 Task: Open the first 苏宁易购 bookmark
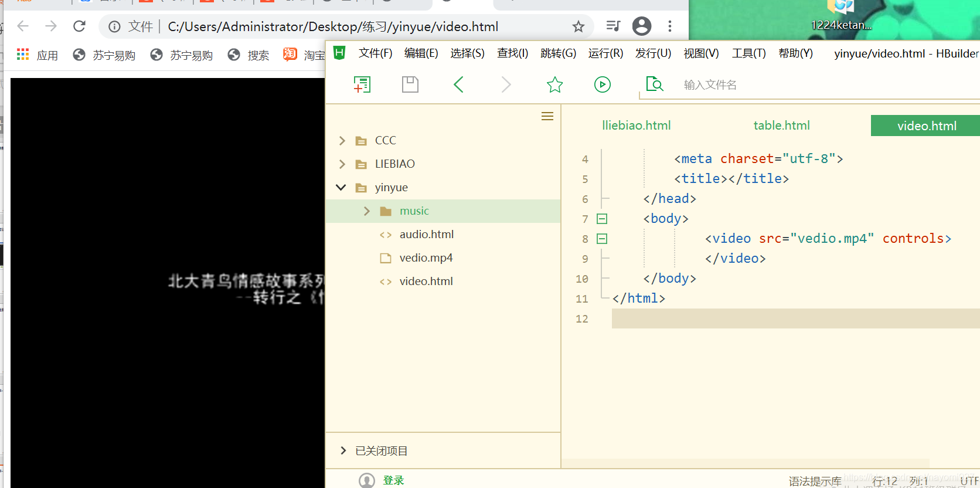[x=104, y=55]
